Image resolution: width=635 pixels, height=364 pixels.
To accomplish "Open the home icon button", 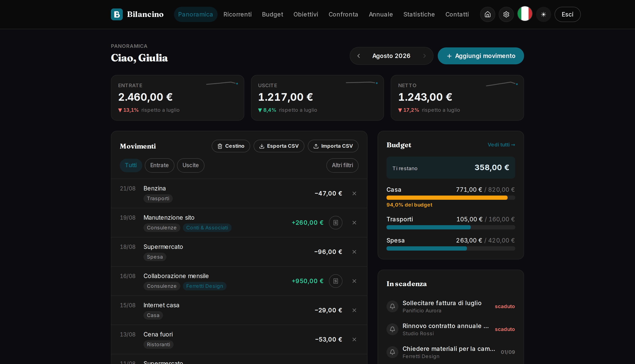I will point(487,14).
